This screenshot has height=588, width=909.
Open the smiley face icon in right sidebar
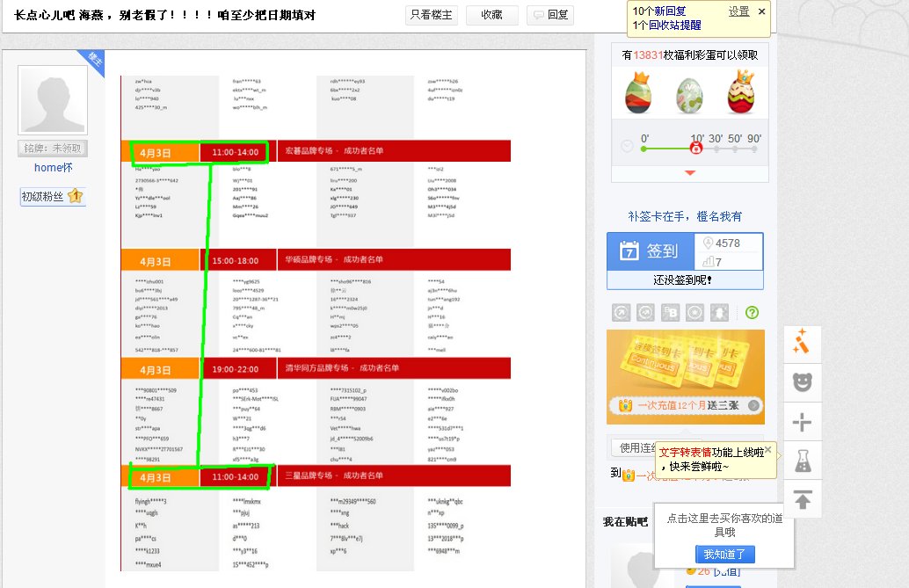point(803,382)
